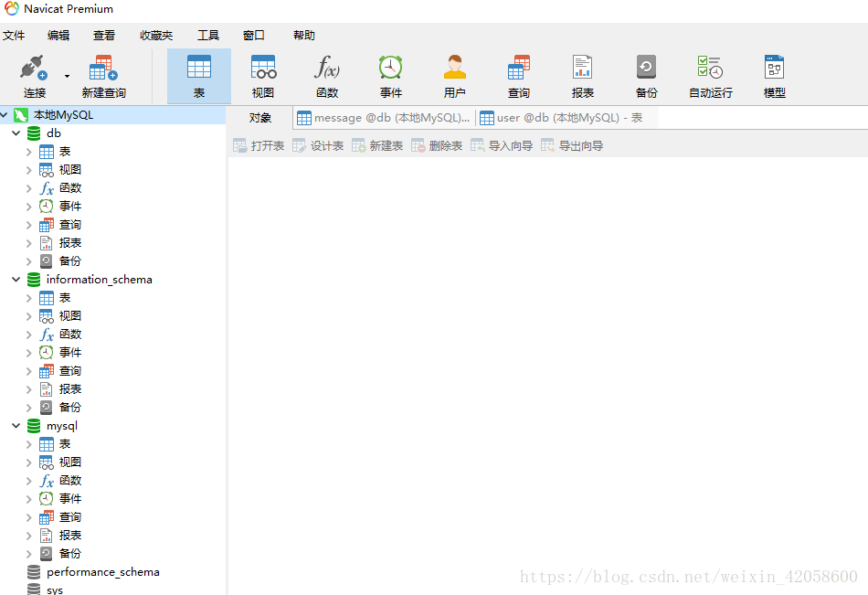Expand 视图 under db database
Screen dimensions: 868x595
[x=29, y=170]
